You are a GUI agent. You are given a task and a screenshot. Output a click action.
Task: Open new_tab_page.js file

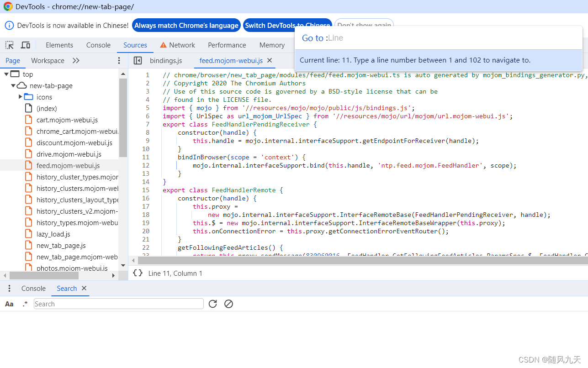coord(61,245)
